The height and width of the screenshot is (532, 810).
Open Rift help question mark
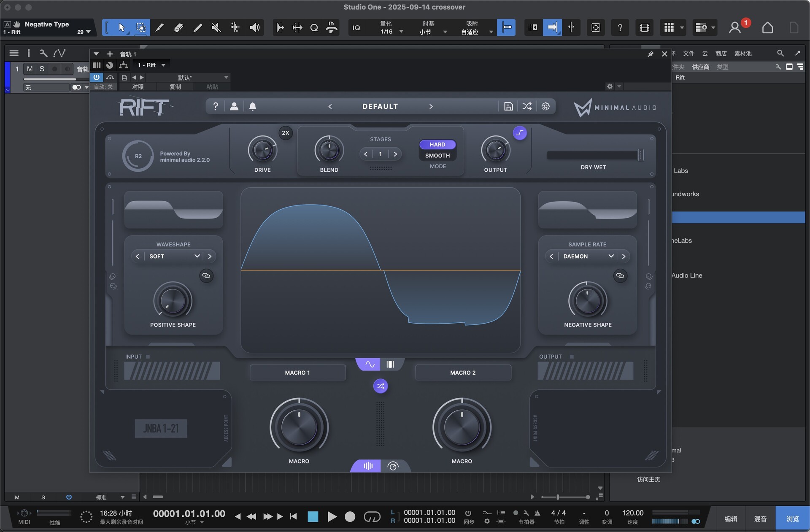[x=216, y=106]
